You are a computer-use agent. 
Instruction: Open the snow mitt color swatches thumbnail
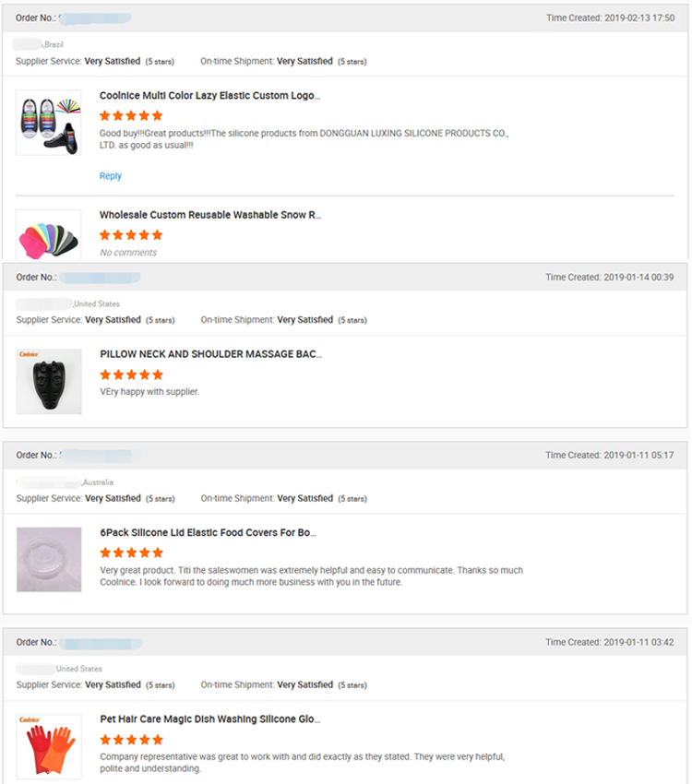tap(48, 237)
